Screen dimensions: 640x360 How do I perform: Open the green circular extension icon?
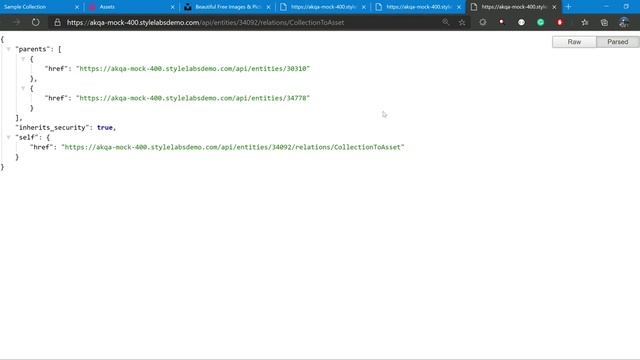540,22
